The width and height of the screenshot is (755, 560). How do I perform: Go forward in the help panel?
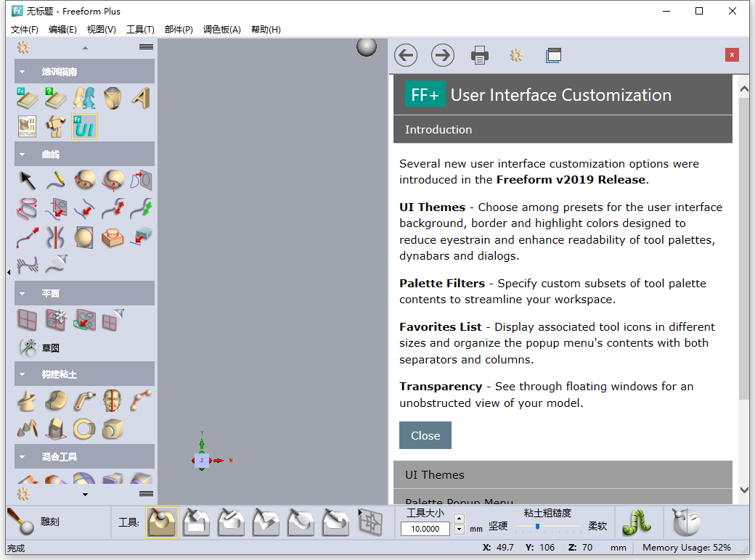(x=443, y=55)
